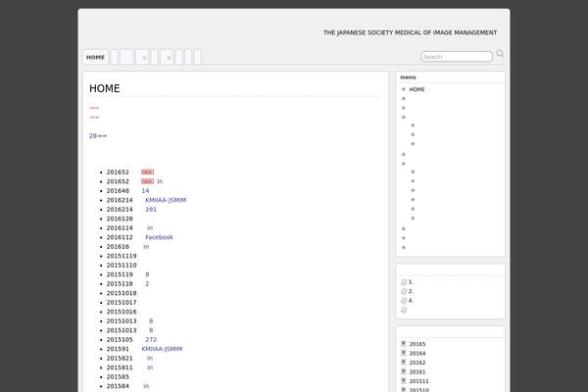Open the '2' link in 2015118 row
588x392 pixels.
click(x=147, y=284)
